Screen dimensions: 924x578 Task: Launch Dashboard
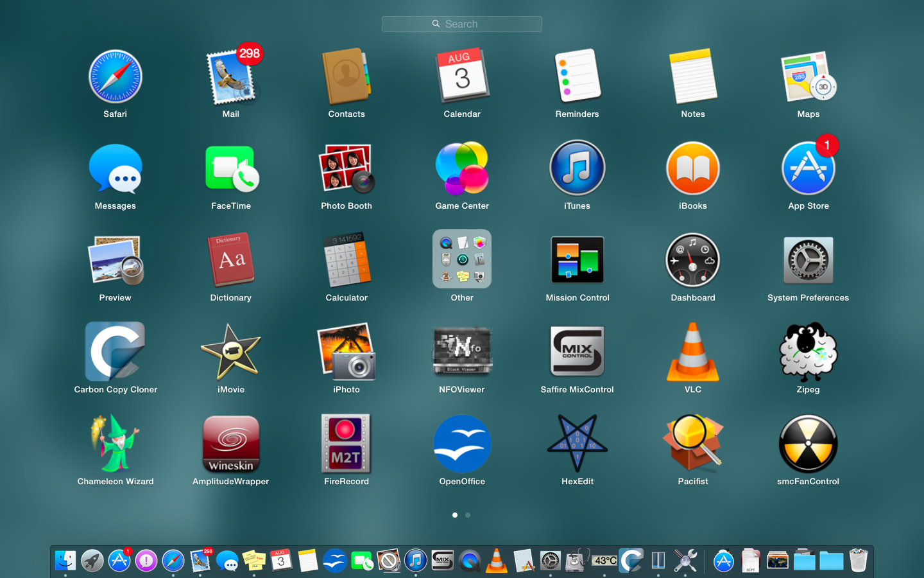(693, 260)
